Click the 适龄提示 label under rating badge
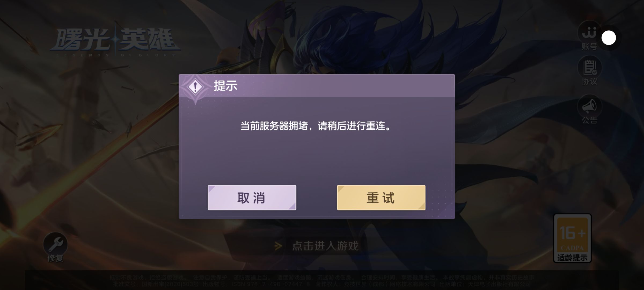 point(572,258)
